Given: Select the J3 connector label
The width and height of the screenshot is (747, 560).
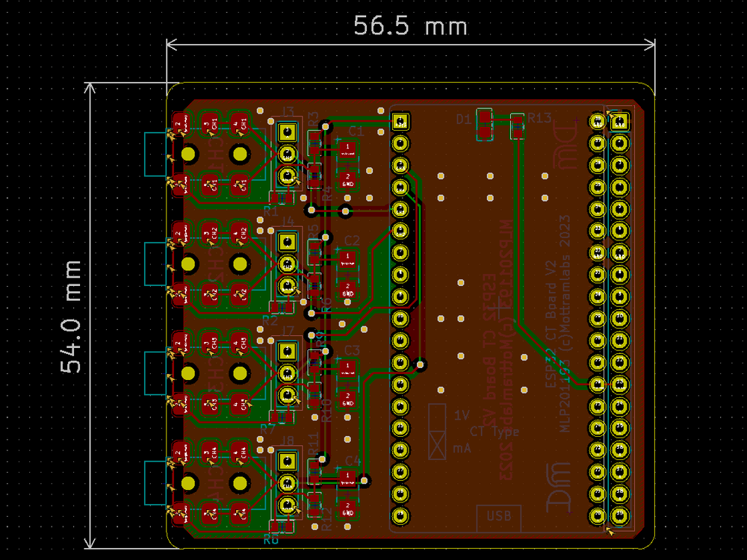Looking at the screenshot, I should (288, 112).
